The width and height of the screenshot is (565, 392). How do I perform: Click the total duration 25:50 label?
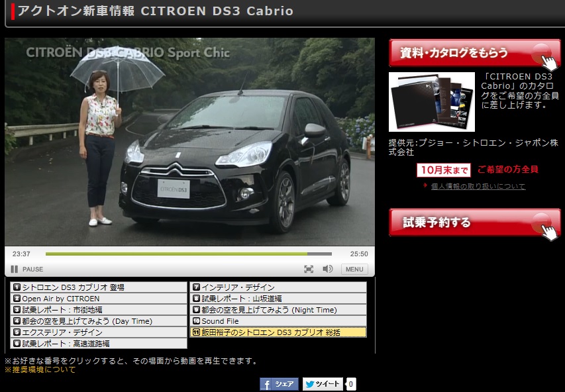pyautogui.click(x=359, y=254)
